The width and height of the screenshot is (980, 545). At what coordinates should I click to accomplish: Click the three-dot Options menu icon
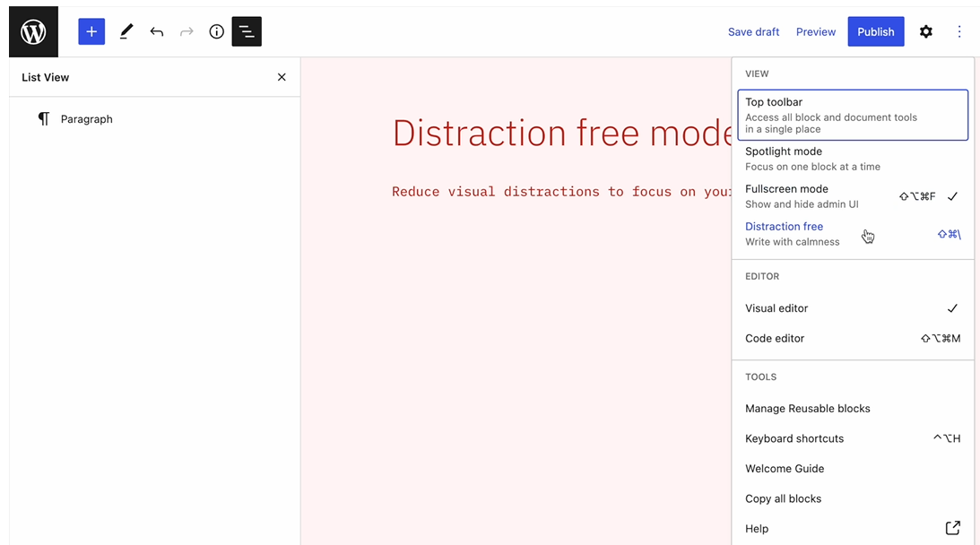pos(959,32)
